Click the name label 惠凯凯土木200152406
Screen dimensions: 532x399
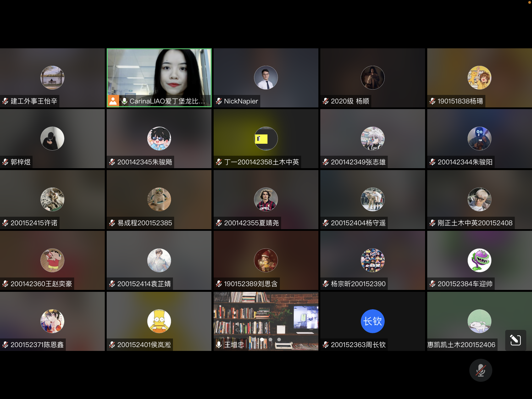[461, 345]
